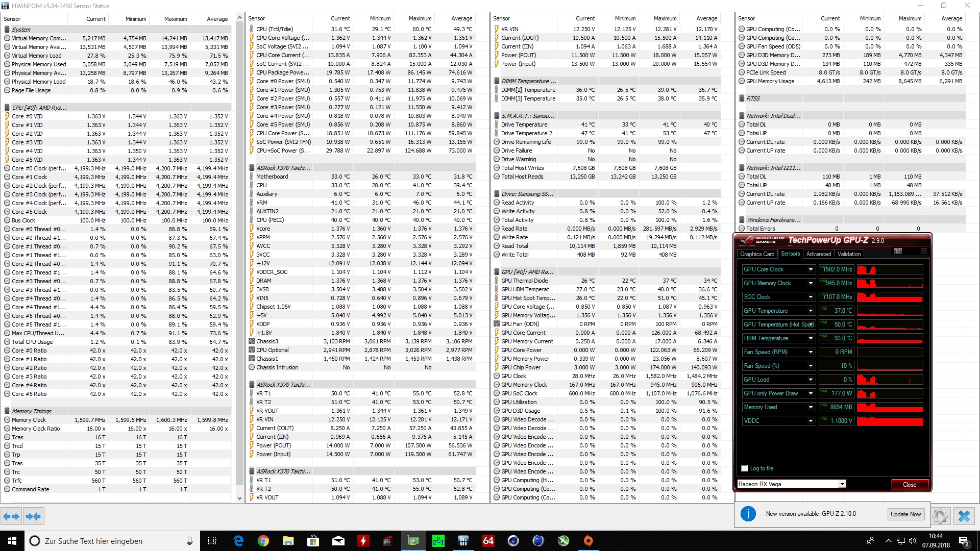The image size is (980, 551).
Task: Select the Sensors tab in GPU-Z
Action: click(x=790, y=254)
